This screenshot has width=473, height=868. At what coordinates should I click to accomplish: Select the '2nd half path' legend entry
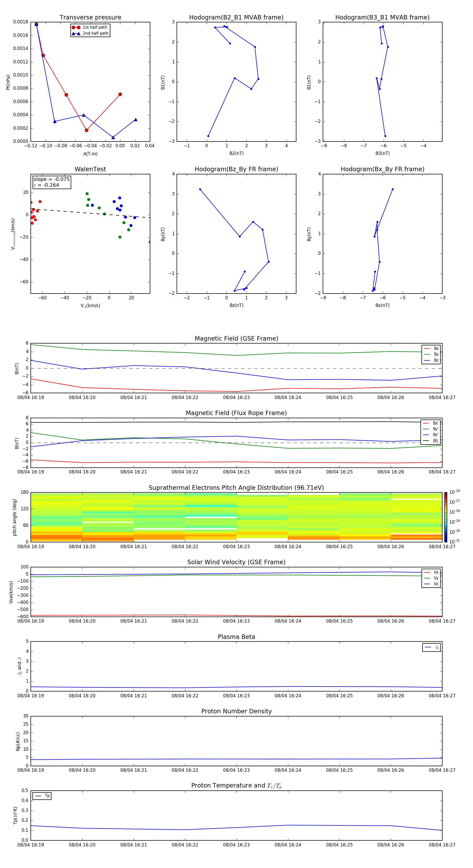coord(90,33)
